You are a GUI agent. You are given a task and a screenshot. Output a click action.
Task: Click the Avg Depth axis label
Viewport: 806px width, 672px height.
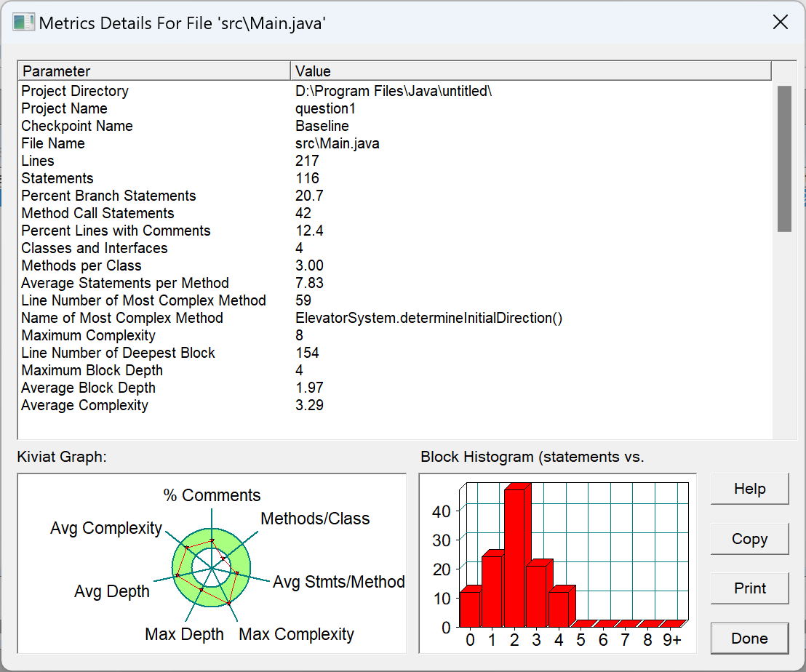(x=111, y=591)
